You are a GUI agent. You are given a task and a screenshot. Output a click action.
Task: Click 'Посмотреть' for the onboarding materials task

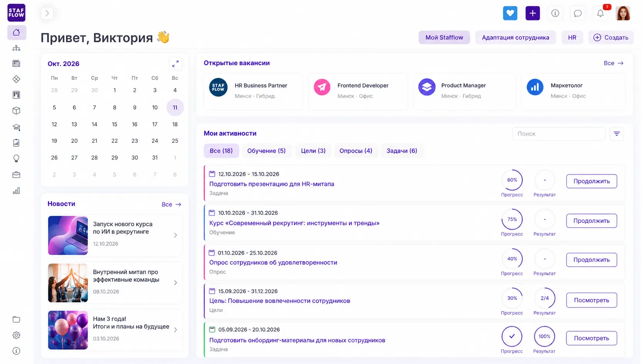click(x=591, y=338)
